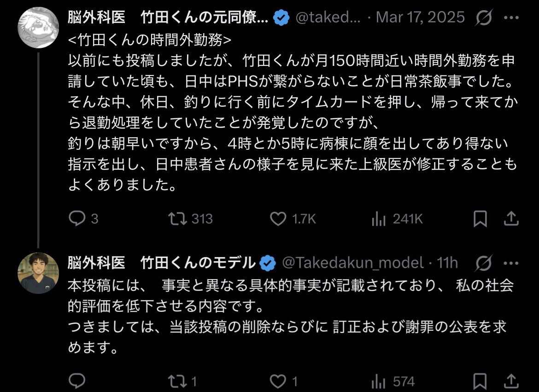Reply to the first post about 時間外勤務
Viewport: 539px width, 392px height.
(x=76, y=218)
